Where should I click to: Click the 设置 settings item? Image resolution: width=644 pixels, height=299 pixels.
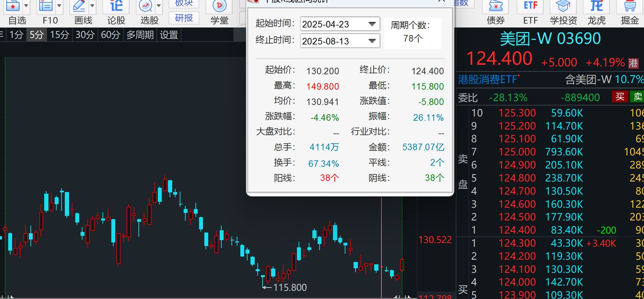169,35
